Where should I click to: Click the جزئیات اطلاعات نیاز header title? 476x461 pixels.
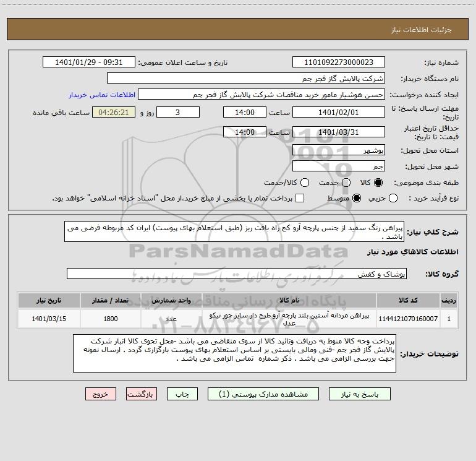[421, 30]
